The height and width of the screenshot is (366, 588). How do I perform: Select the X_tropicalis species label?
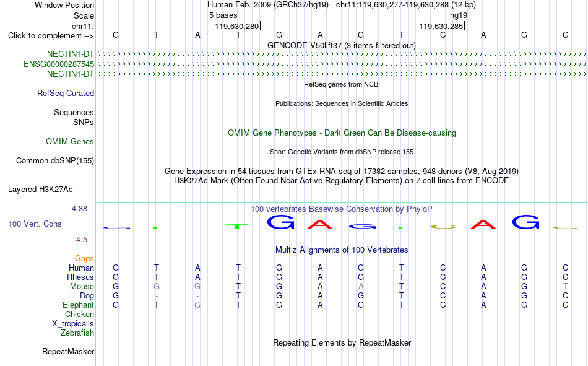pos(73,324)
